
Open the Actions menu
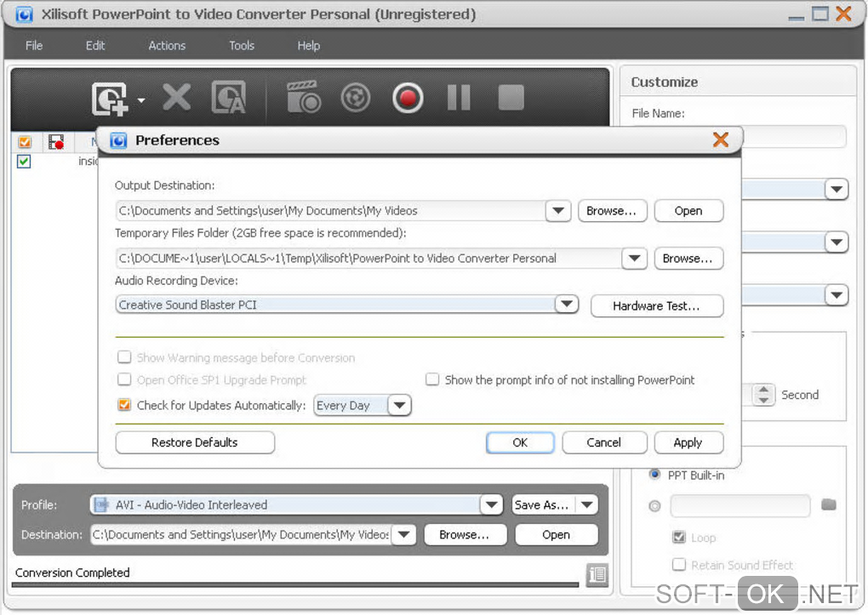click(x=167, y=45)
